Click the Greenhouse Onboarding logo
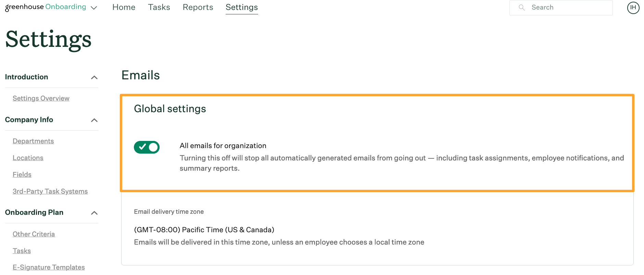This screenshot has height=275, width=644. click(46, 7)
